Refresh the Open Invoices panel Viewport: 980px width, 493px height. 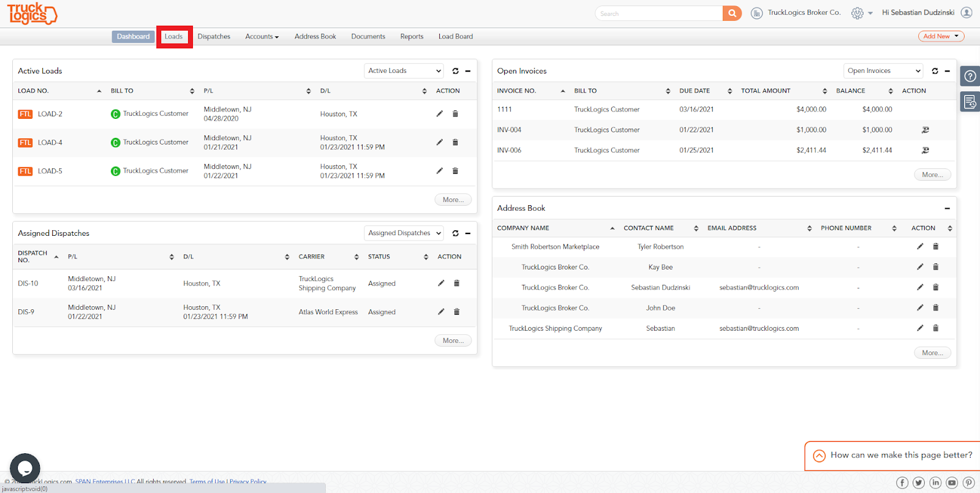tap(935, 71)
